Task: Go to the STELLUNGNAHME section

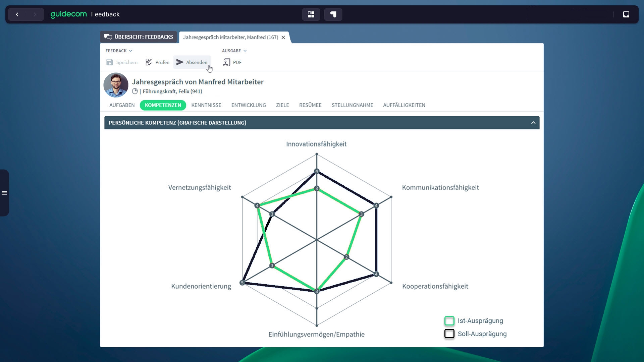Action: click(352, 105)
